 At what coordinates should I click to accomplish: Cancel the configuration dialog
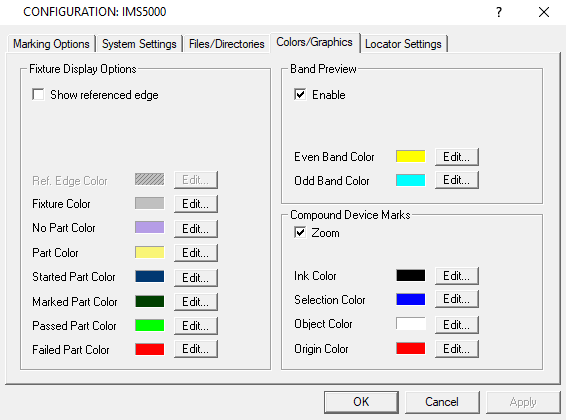pos(442,402)
